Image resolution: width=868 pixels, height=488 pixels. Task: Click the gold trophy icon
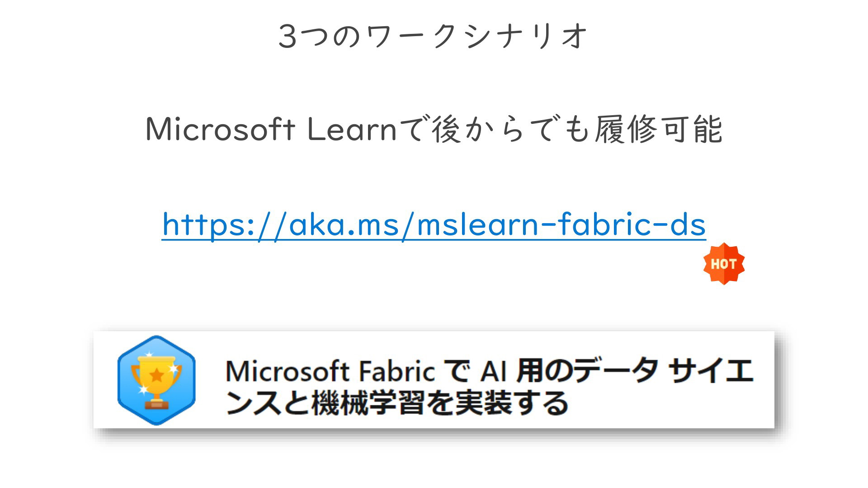(156, 381)
